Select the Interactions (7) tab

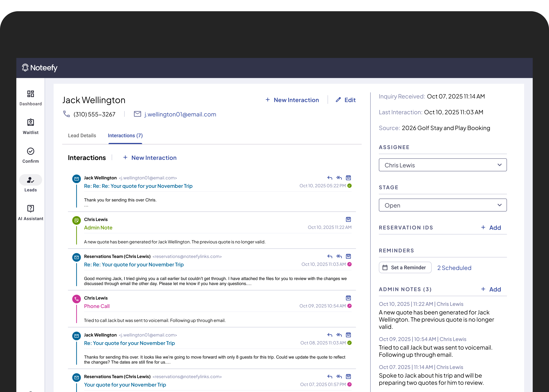[x=125, y=136]
